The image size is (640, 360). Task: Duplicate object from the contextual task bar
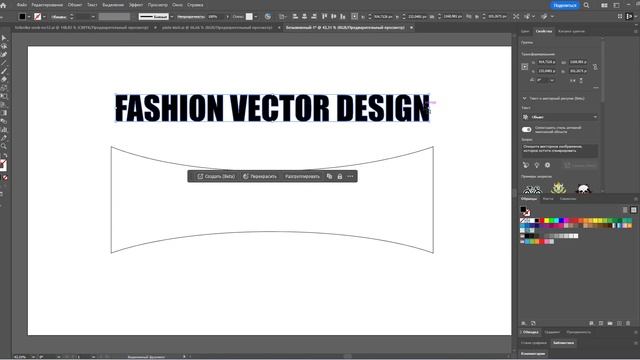pos(329,176)
